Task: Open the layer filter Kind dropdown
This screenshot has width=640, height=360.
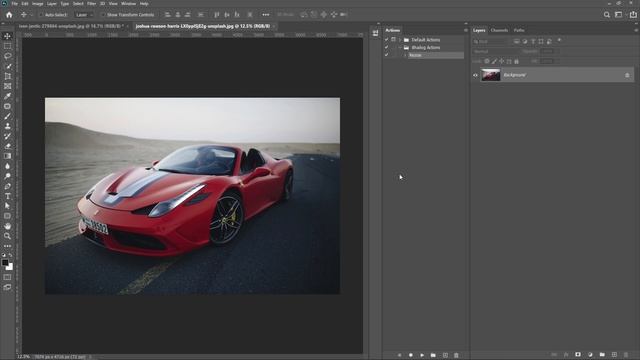Action: (491, 41)
